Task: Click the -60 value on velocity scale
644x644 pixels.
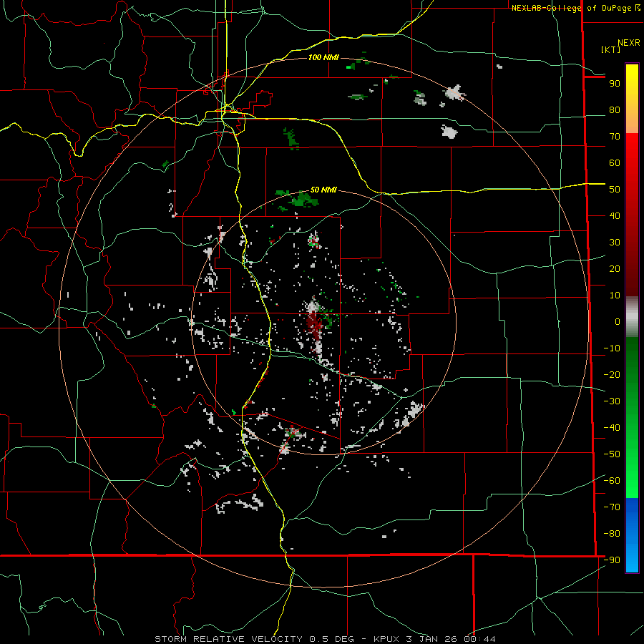Action: [x=612, y=481]
